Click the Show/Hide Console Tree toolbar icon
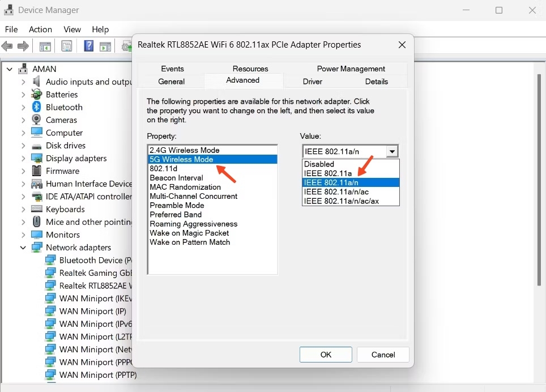This screenshot has height=392, width=546. 45,46
